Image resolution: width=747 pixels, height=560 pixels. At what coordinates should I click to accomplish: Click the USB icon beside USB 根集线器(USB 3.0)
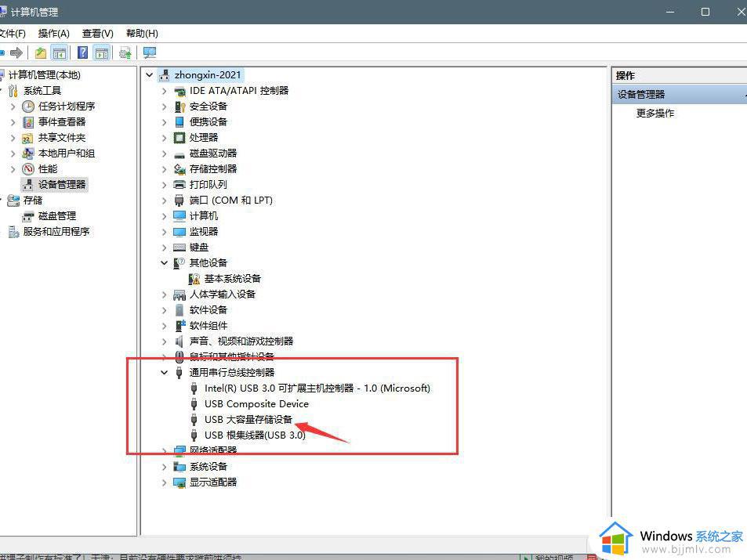tap(194, 435)
